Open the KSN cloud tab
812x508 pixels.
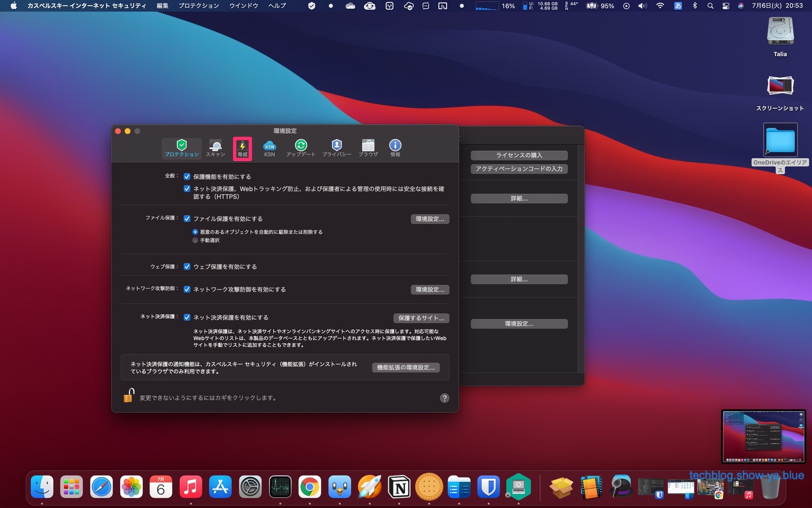(269, 148)
